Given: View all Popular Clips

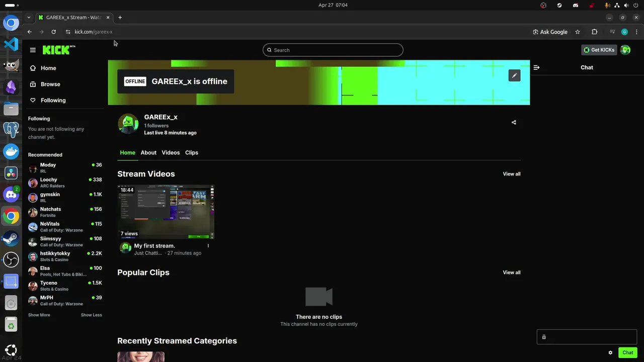Looking at the screenshot, I should [512, 273].
